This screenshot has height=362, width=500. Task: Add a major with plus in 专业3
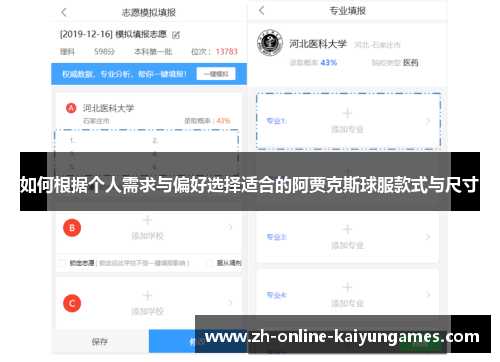347,229
